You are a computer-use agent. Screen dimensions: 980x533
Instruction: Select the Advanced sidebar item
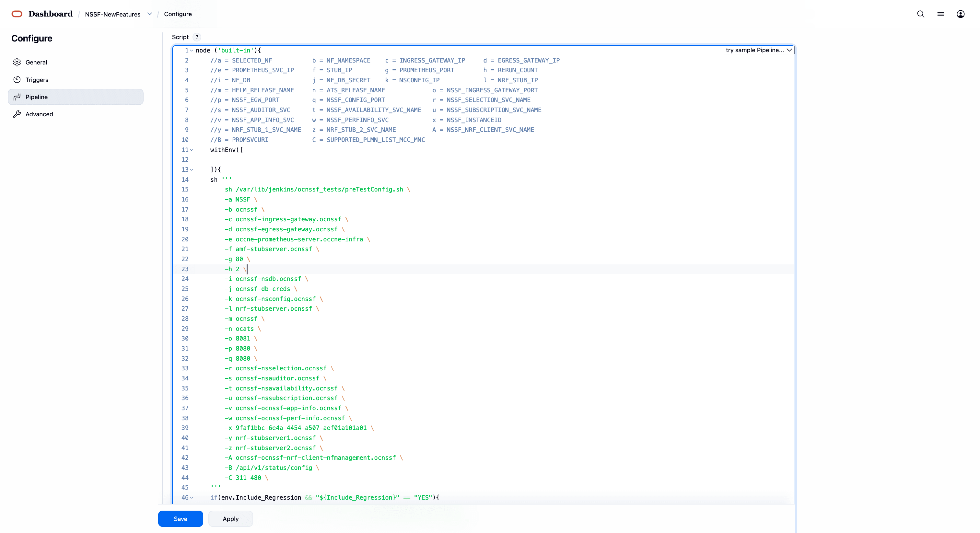point(76,114)
